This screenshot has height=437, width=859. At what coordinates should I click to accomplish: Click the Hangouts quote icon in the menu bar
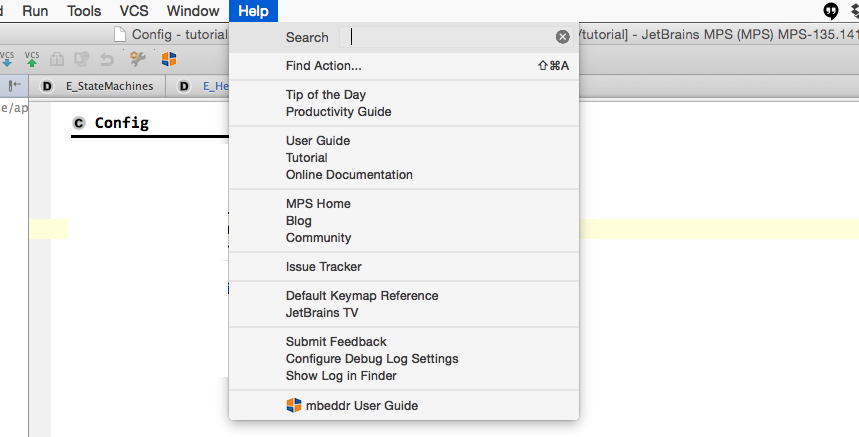tap(831, 10)
